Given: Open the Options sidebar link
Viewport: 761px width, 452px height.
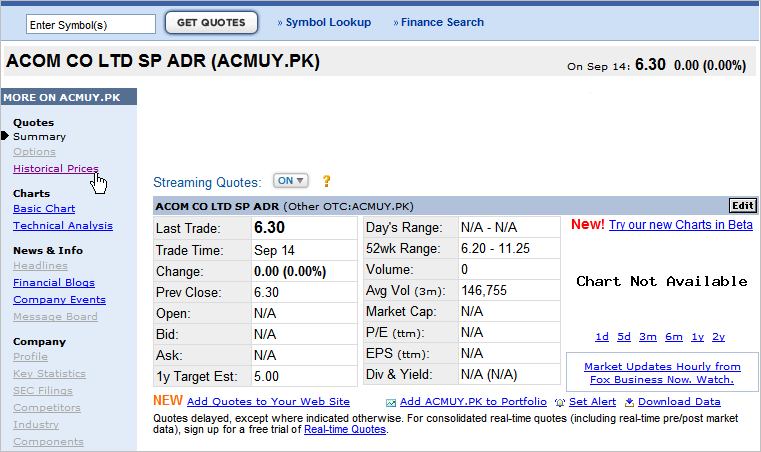Looking at the screenshot, I should click(34, 151).
